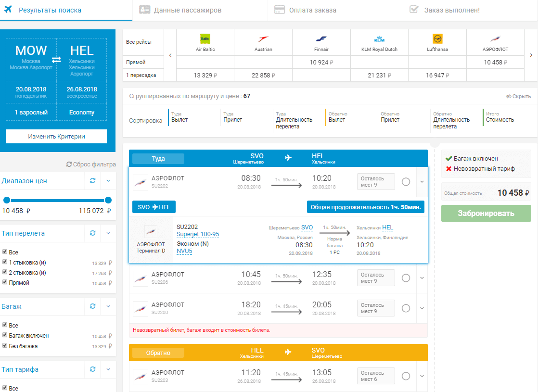Swap MOW and HEL direction arrows icon
The height and width of the screenshot is (392, 538).
56,60
